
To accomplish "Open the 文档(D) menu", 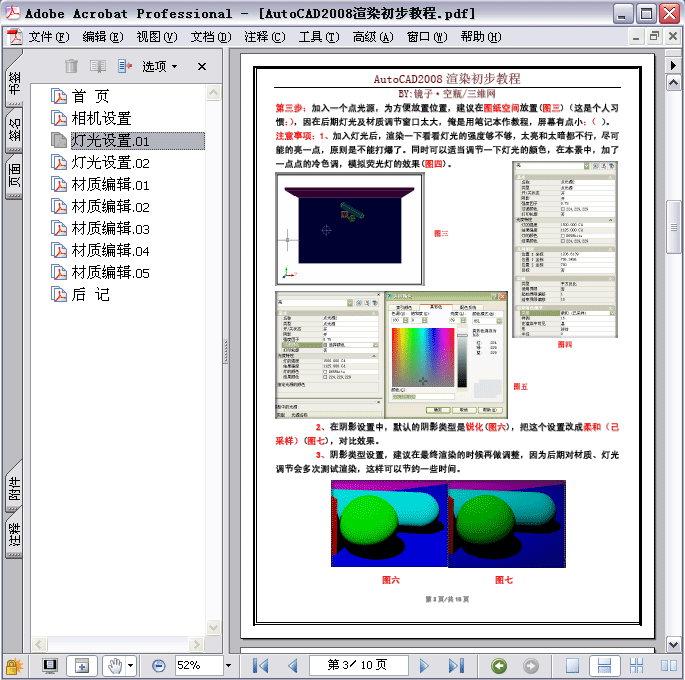I will (211, 37).
